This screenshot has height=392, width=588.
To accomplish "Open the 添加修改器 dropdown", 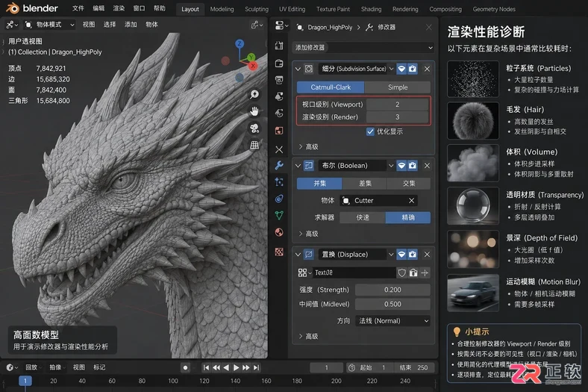I will click(363, 48).
